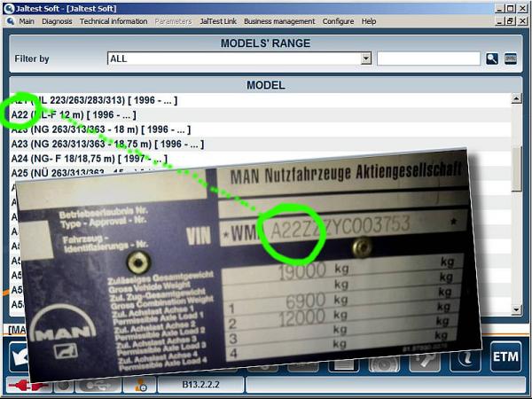This screenshot has width=532, height=399.
Task: Open the on-screen keyboard icon beside search
Action: [x=511, y=59]
